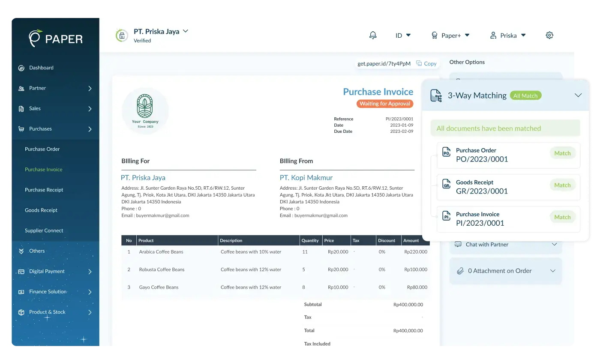Viewport: 600px width, 364px height.
Task: Click the Rp220.000 amount cell
Action: point(416,252)
